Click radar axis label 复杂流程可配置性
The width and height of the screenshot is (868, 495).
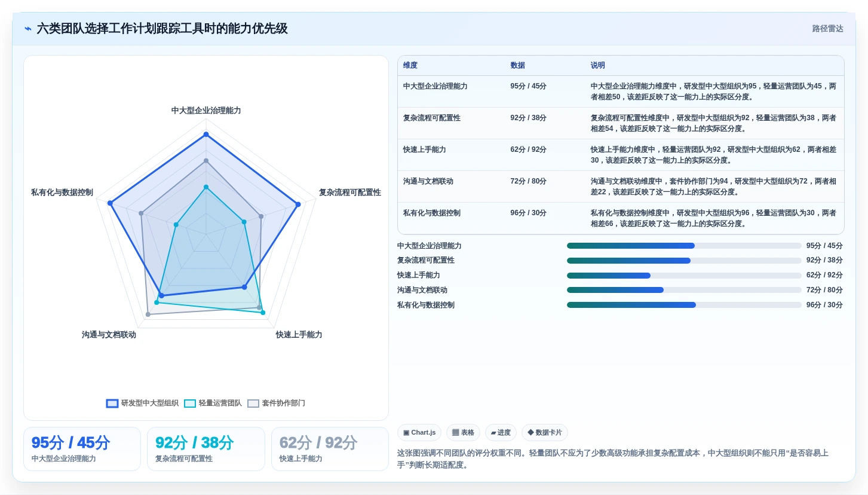click(x=349, y=192)
